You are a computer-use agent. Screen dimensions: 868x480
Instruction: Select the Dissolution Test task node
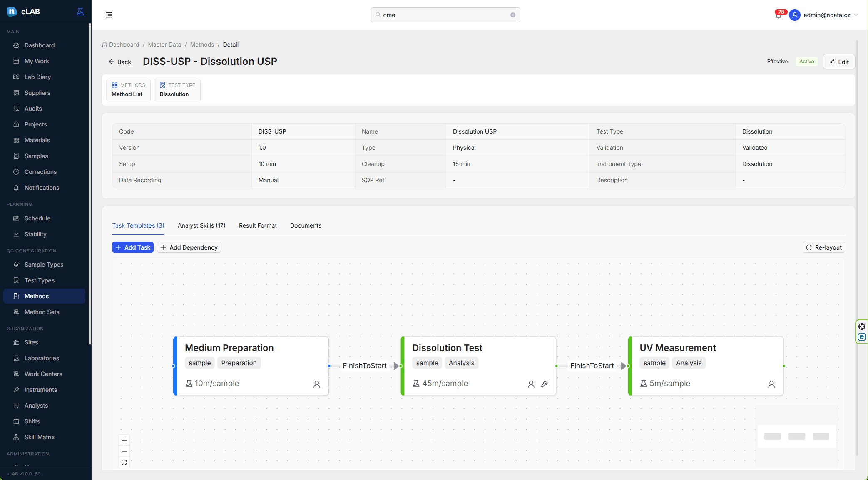[478, 366]
